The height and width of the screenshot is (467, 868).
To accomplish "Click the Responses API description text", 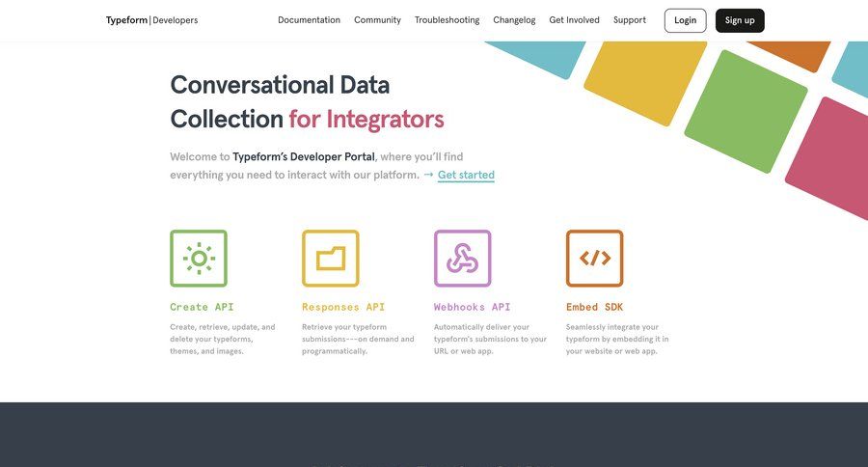I will tap(358, 339).
